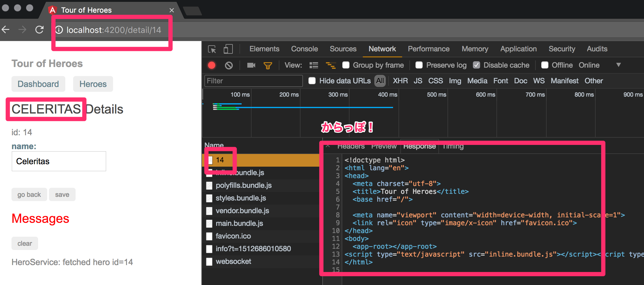
Task: Filter requests by Font type
Action: pyautogui.click(x=501, y=81)
